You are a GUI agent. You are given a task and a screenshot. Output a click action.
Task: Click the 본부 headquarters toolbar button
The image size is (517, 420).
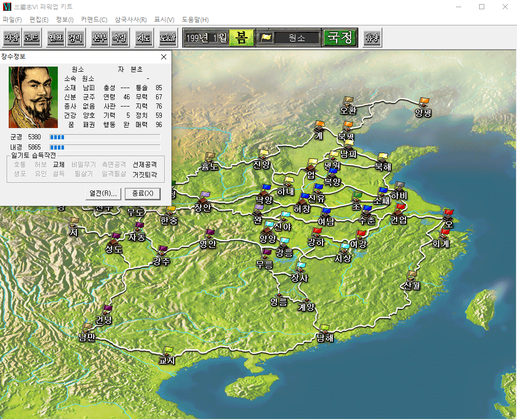100,37
